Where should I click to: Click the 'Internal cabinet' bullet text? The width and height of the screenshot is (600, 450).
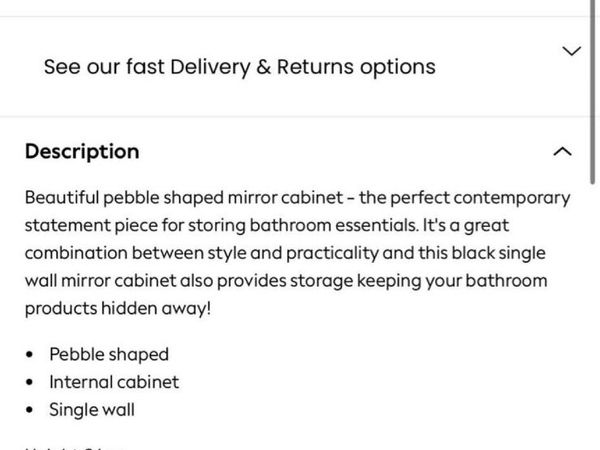click(x=114, y=382)
